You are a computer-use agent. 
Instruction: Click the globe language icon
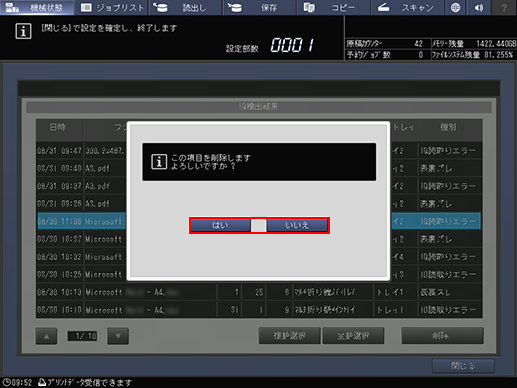pyautogui.click(x=455, y=7)
